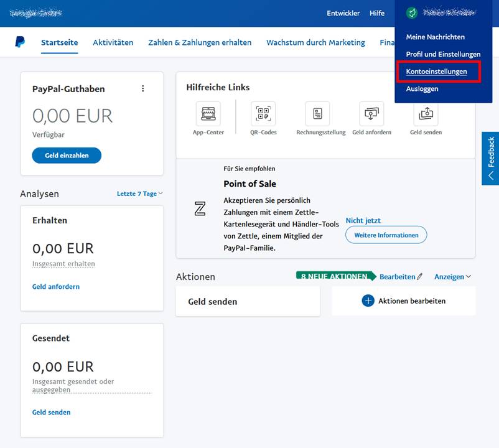Click Geld anfordern link under Erhalten
The height and width of the screenshot is (448, 499).
[56, 286]
